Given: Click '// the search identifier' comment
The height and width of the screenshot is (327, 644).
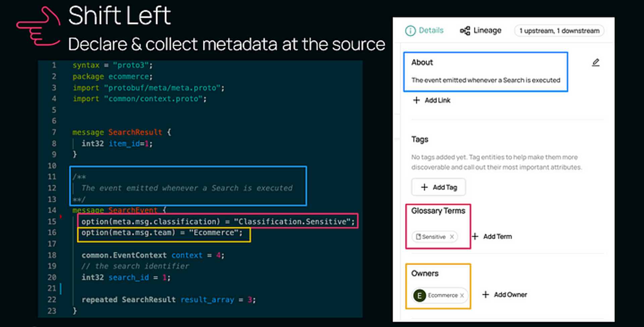Looking at the screenshot, I should click(x=135, y=266).
